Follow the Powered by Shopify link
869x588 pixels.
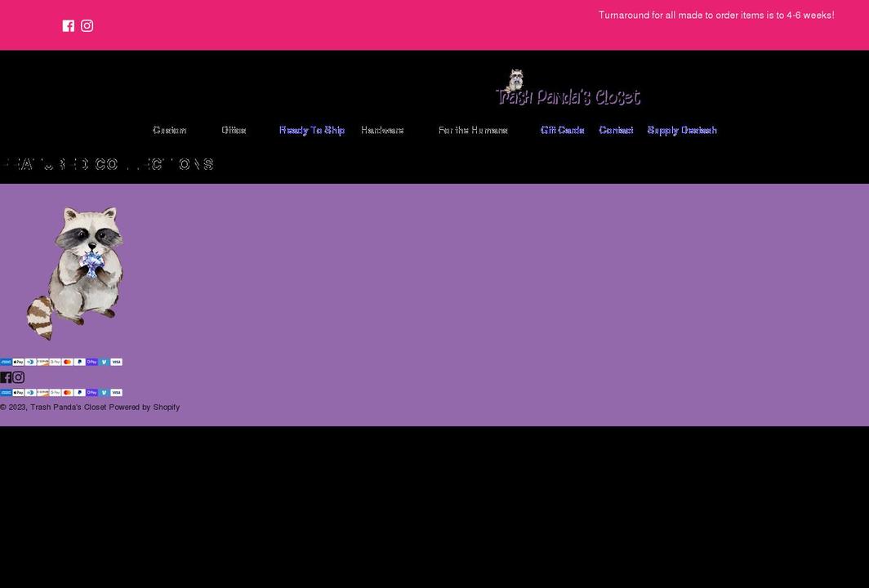pyautogui.click(x=144, y=408)
